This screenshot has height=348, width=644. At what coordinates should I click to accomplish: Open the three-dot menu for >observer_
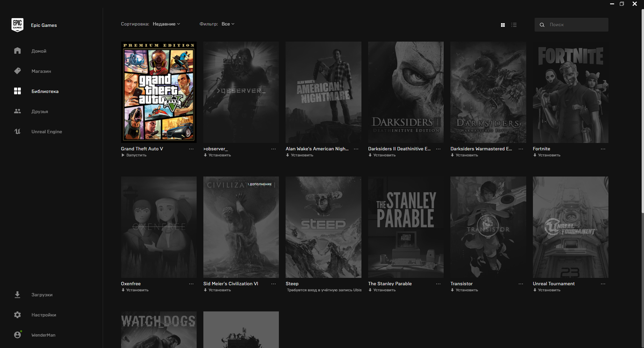click(274, 149)
